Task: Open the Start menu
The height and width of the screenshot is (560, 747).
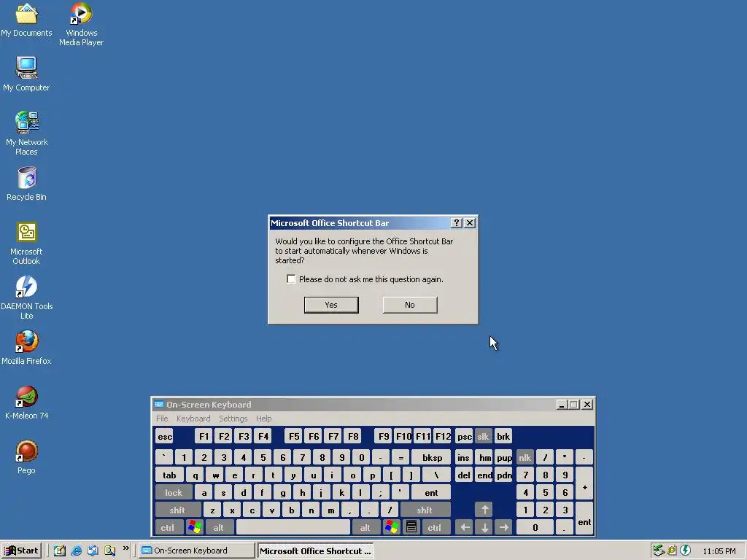Action: coord(21,551)
